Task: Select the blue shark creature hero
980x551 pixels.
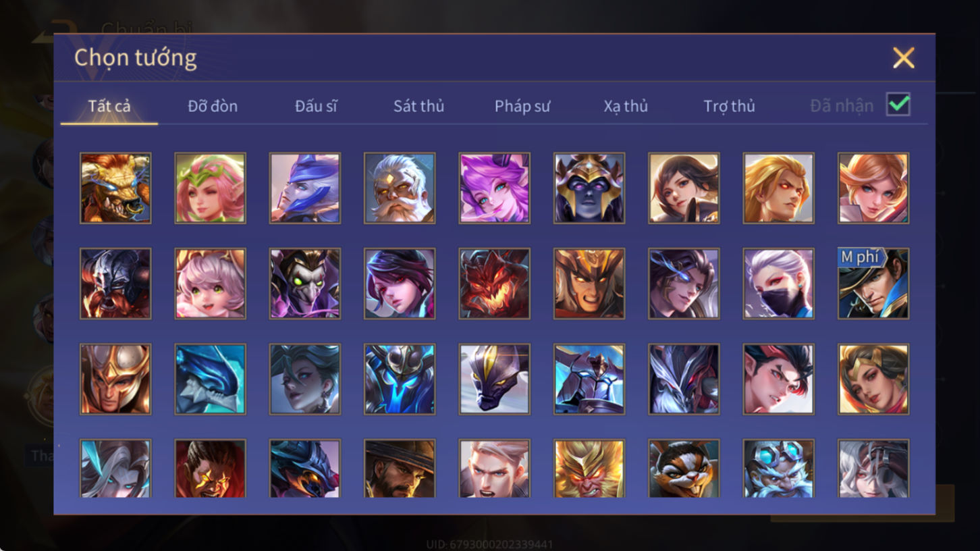Action: click(x=211, y=379)
